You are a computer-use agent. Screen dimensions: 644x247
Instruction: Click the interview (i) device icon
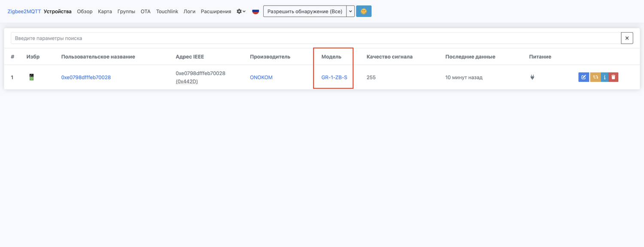point(605,77)
